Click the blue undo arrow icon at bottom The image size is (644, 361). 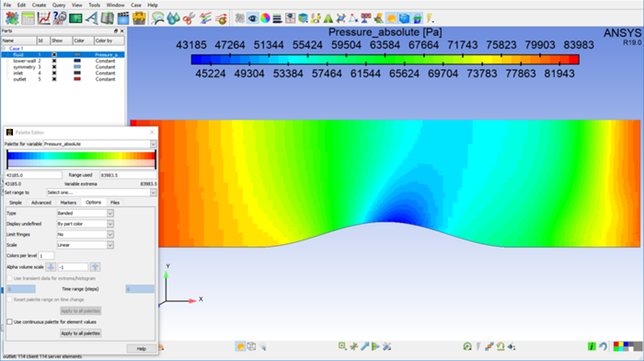pos(603,346)
